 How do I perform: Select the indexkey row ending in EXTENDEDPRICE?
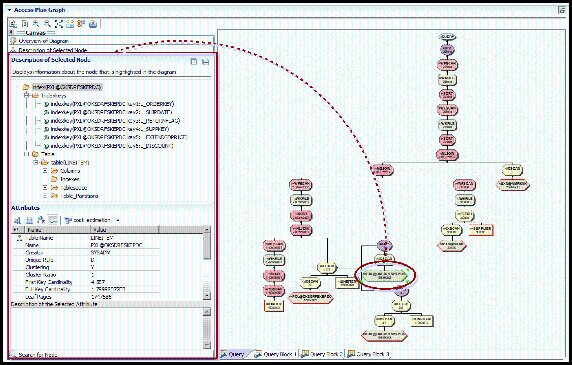119,137
